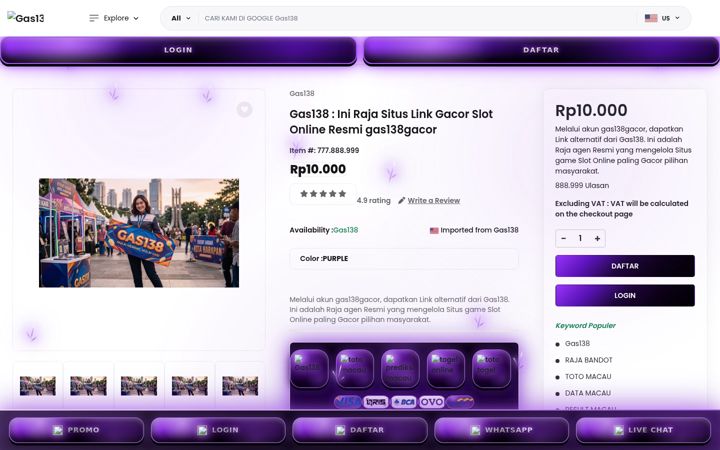Open the DATA MACAU keyword link
This screenshot has width=720, height=450.
(x=588, y=393)
